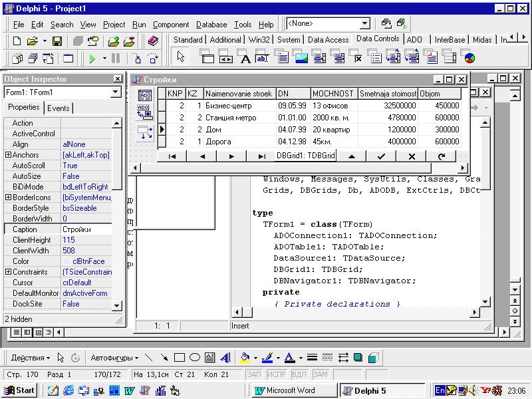
Task: Select the DBCheckBox component icon
Action: coord(356,57)
